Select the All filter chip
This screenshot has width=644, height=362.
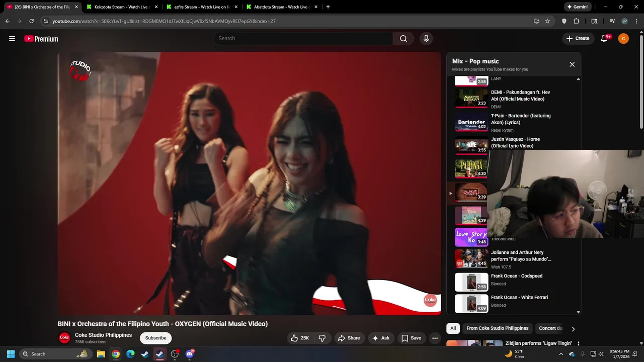coord(453,328)
